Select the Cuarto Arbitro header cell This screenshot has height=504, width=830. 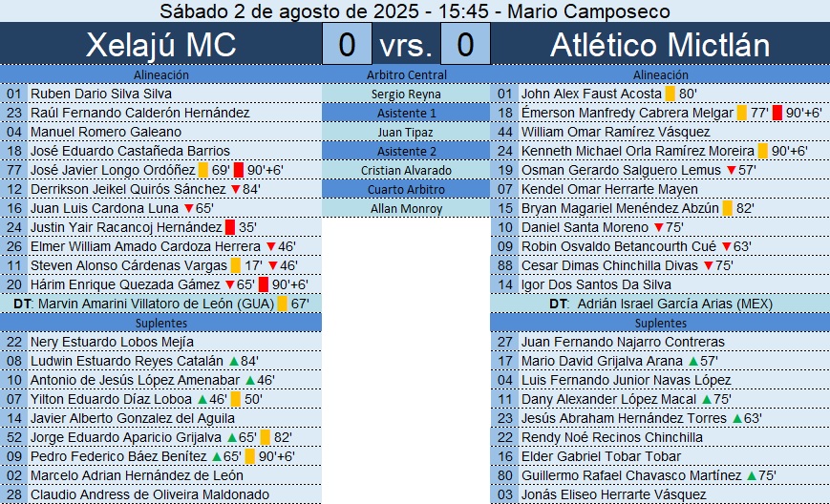406,189
